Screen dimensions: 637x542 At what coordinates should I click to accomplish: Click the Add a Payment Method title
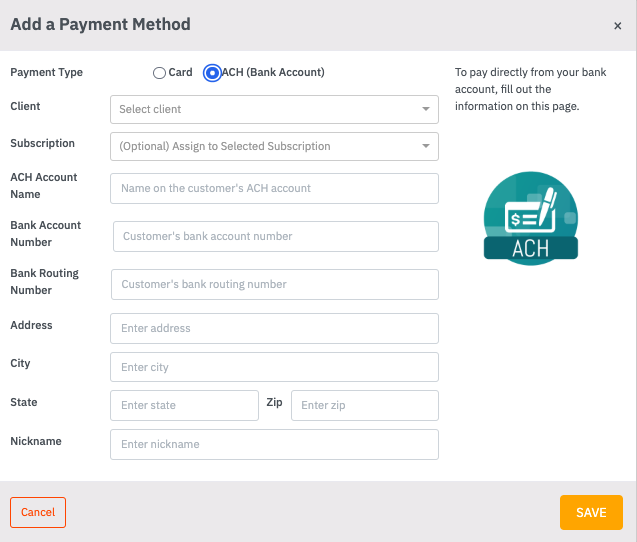point(100,24)
